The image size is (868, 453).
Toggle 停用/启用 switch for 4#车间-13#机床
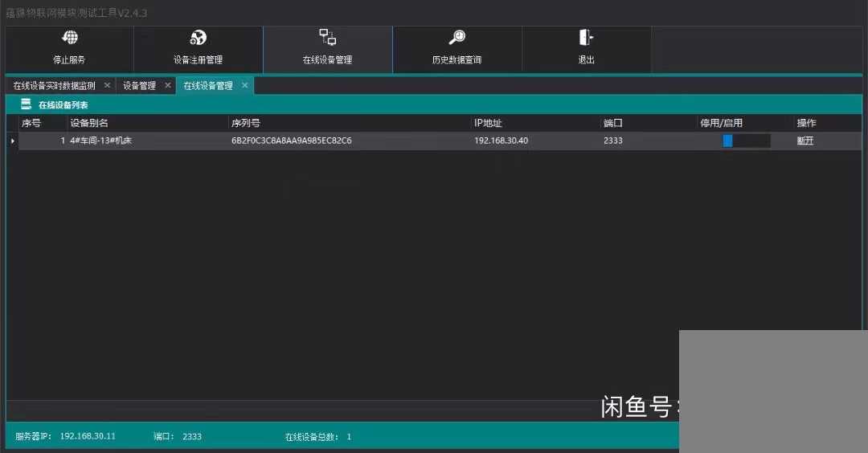[x=746, y=141]
